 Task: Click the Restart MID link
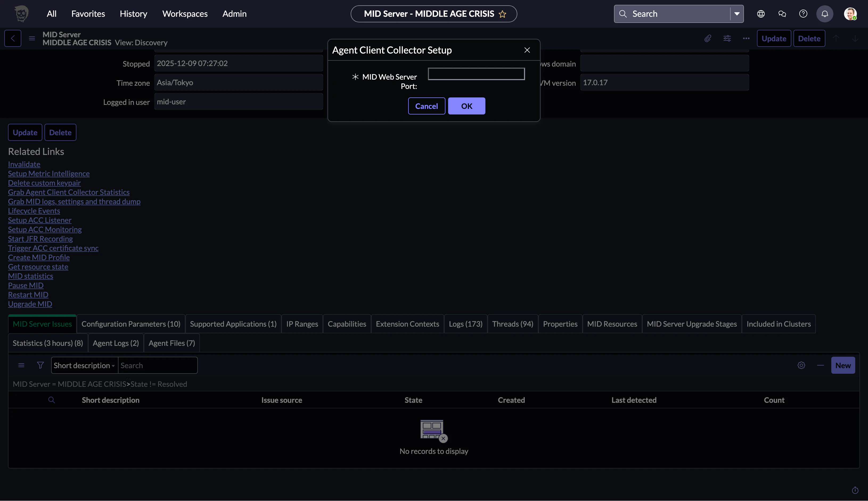pyautogui.click(x=28, y=294)
